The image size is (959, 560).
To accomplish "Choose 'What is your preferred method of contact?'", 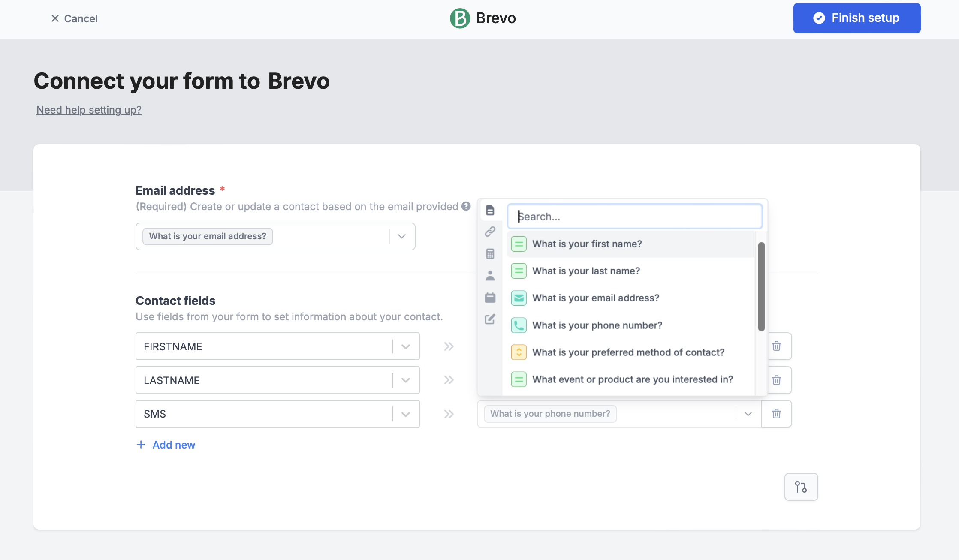I will [x=628, y=352].
